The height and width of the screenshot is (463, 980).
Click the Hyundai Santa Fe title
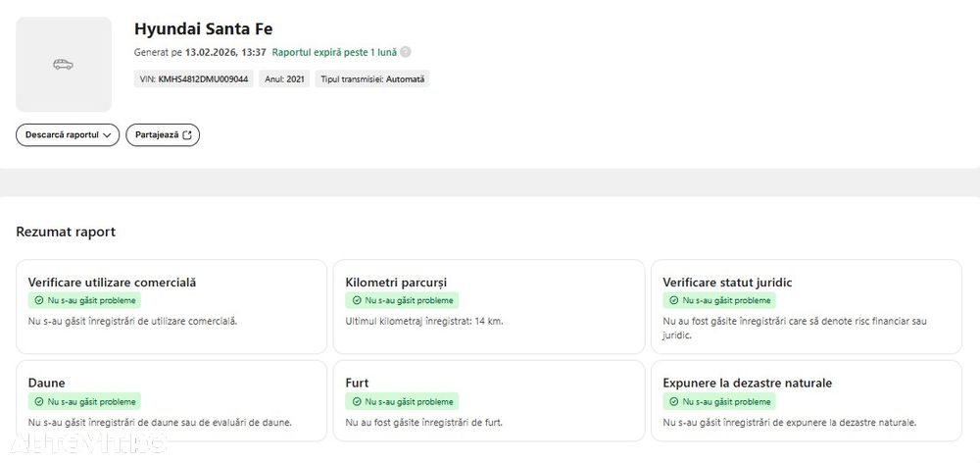(x=203, y=28)
